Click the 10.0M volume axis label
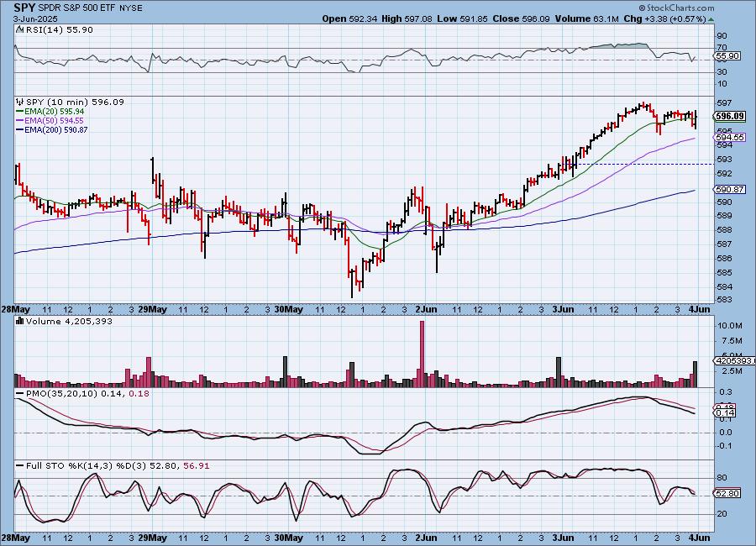Image resolution: width=756 pixels, height=546 pixels. (729, 326)
